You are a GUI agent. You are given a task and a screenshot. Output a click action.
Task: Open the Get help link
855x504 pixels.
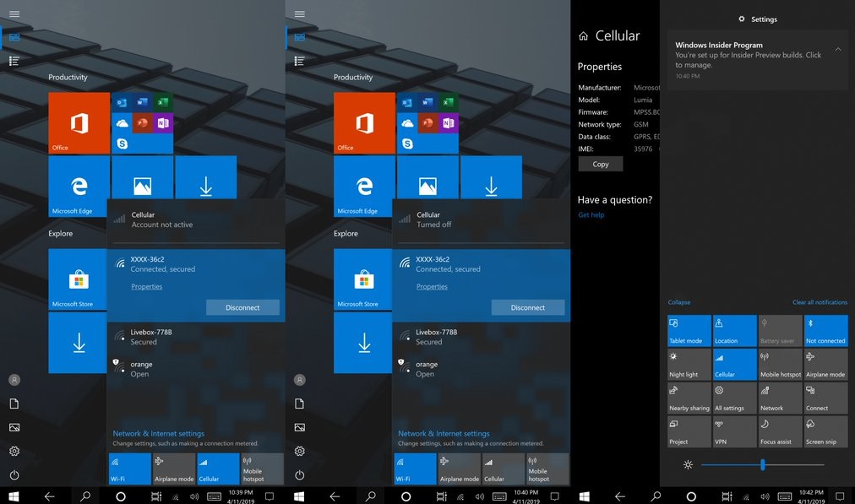pyautogui.click(x=591, y=214)
